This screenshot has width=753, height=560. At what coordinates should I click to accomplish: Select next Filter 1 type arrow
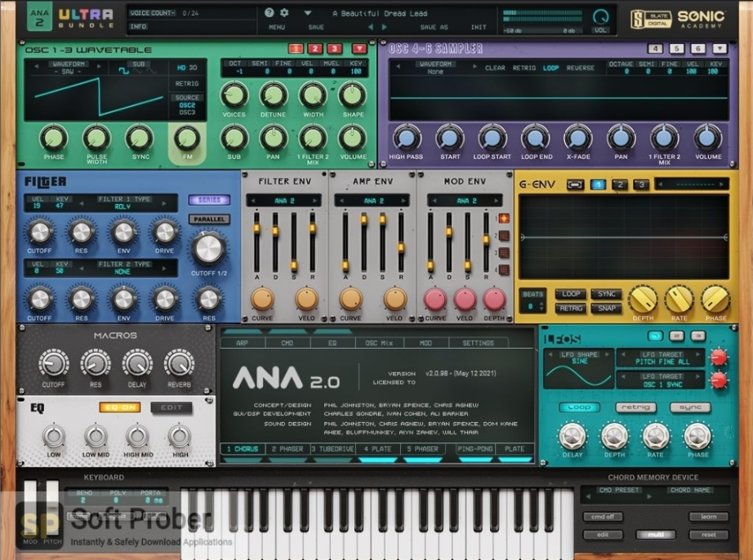(x=164, y=203)
